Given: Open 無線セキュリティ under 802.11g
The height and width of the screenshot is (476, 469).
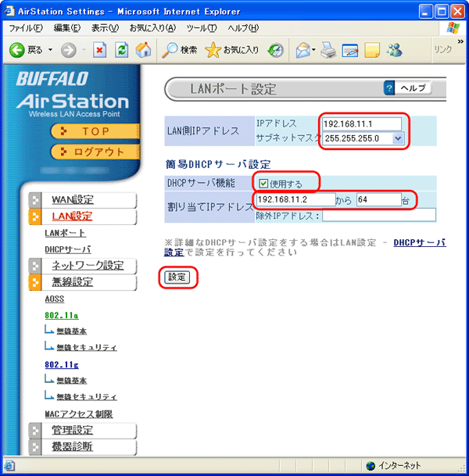Looking at the screenshot, I should pos(87,397).
